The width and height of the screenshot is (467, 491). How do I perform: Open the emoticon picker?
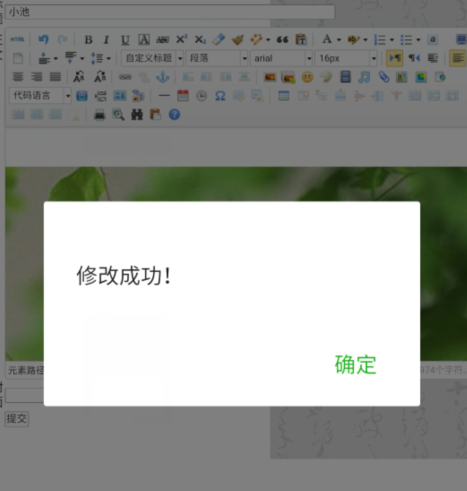pos(307,77)
